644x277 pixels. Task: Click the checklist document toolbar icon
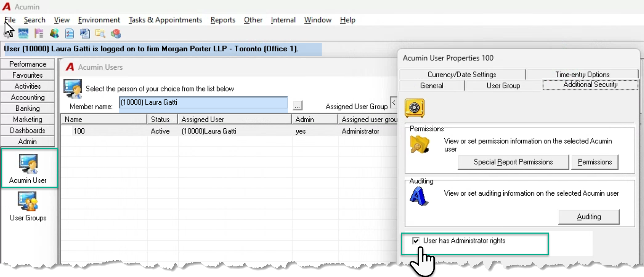pyautogui.click(x=69, y=34)
